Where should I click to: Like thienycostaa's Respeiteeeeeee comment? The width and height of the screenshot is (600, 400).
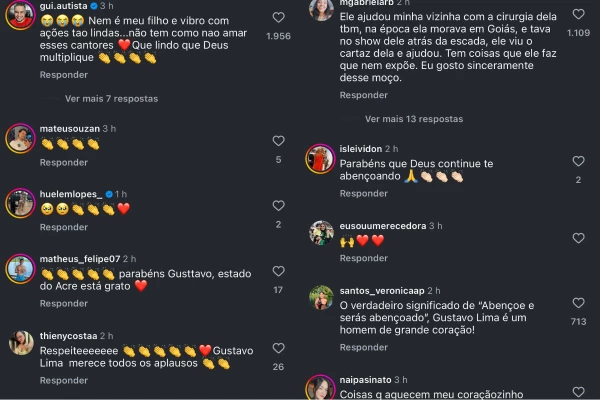point(278,348)
